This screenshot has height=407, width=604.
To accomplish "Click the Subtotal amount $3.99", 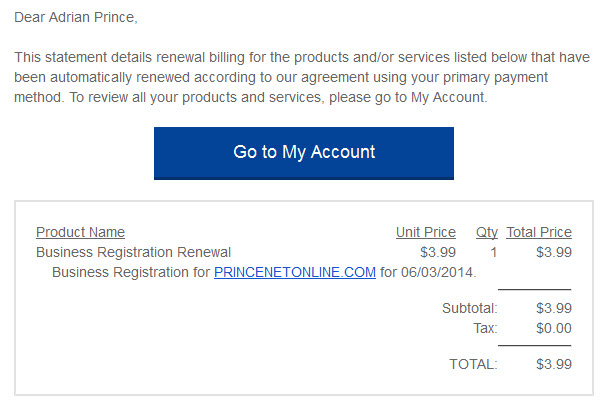I will 554,308.
